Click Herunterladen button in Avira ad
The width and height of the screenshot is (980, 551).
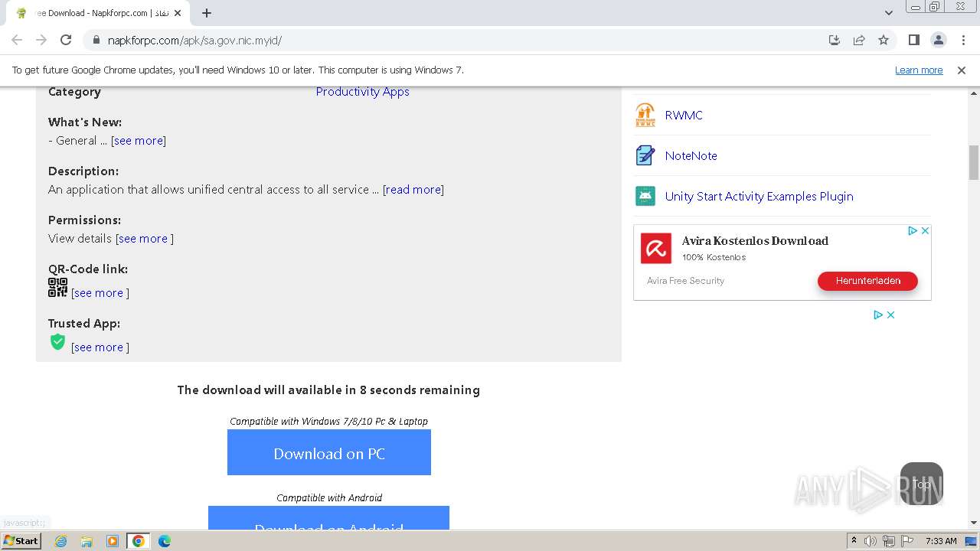(867, 281)
